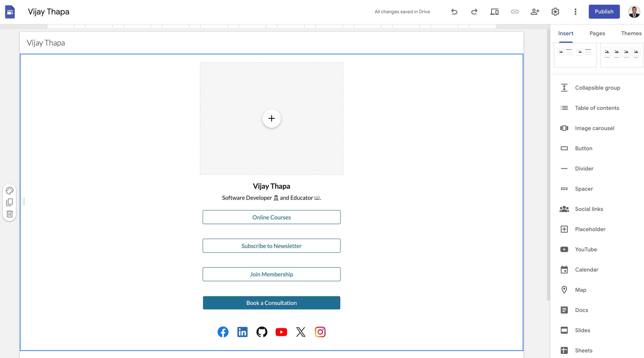Select the four-image layout thumbnail
Image resolution: width=644 pixels, height=358 pixels.
click(x=621, y=55)
